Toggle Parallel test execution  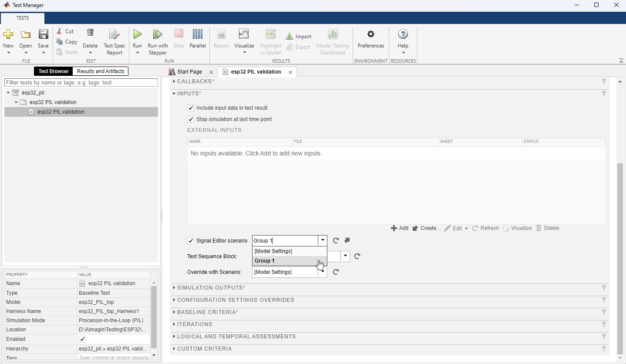198,38
